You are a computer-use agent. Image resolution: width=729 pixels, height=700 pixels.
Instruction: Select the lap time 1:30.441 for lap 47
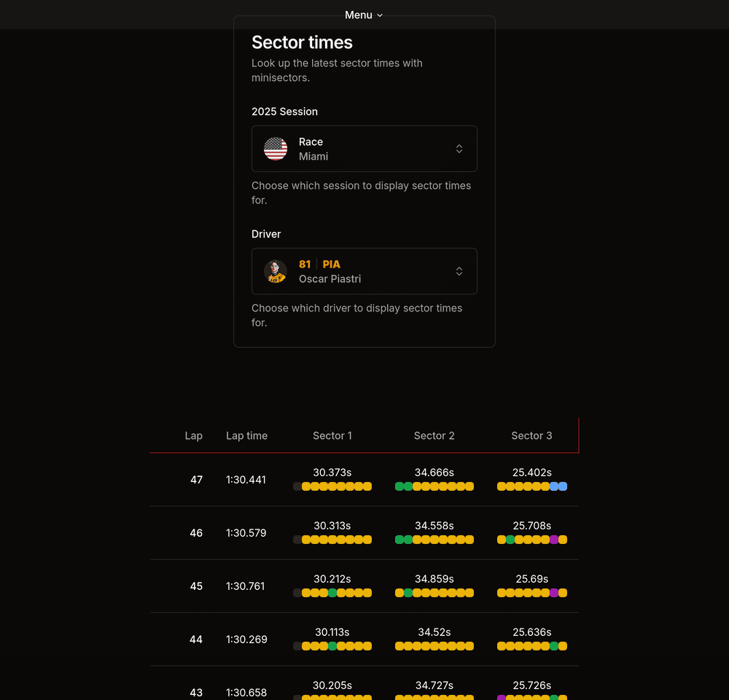click(246, 480)
